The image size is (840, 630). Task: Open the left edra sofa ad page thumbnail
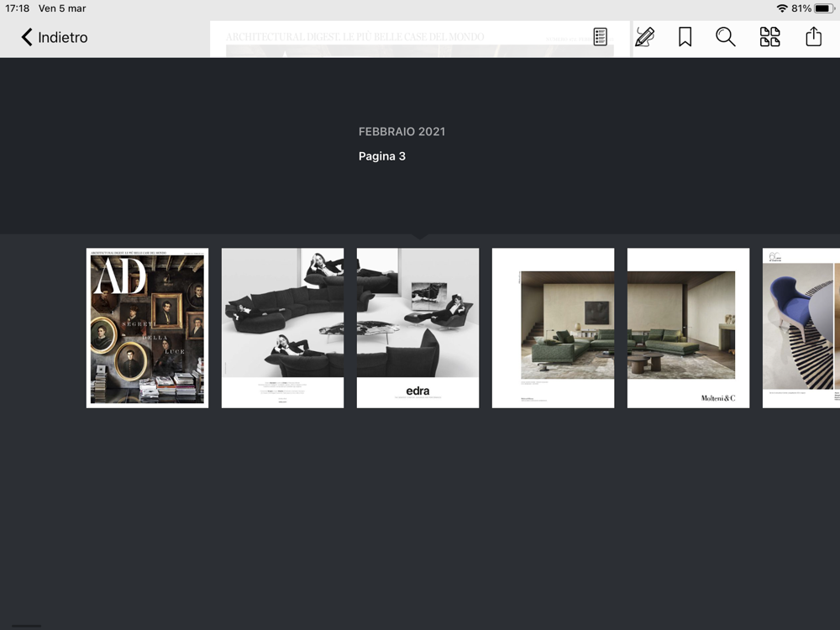point(283,328)
